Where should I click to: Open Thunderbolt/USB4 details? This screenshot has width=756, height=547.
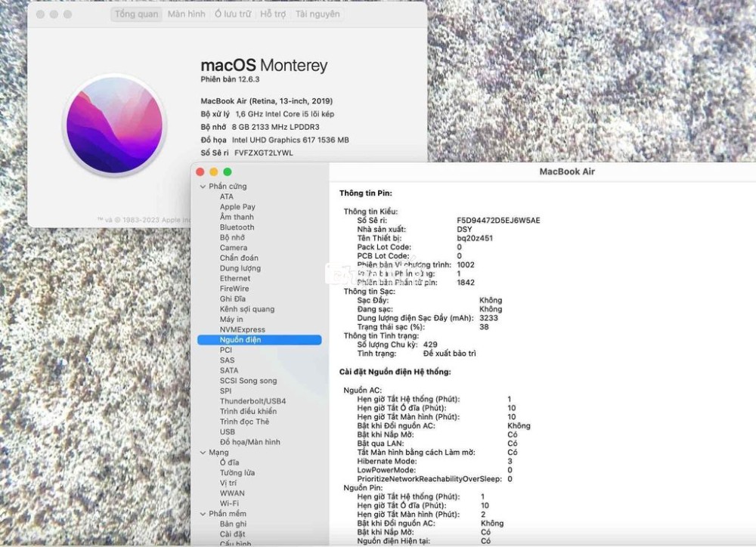pyautogui.click(x=253, y=401)
